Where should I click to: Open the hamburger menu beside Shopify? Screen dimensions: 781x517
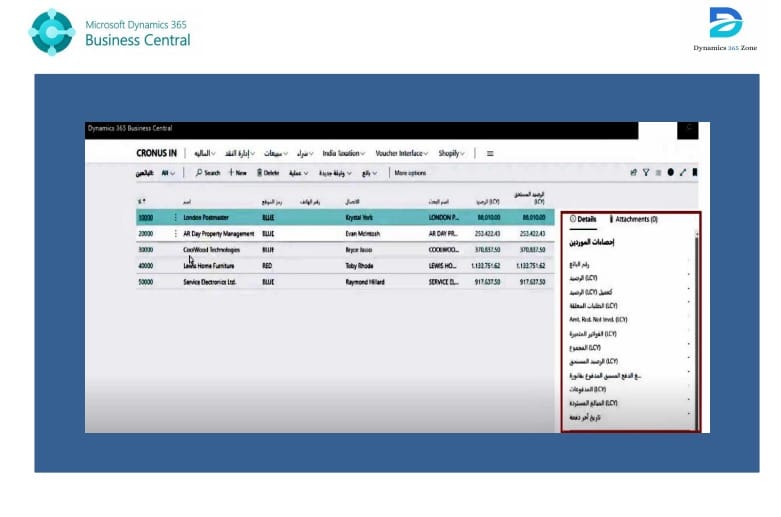(490, 153)
